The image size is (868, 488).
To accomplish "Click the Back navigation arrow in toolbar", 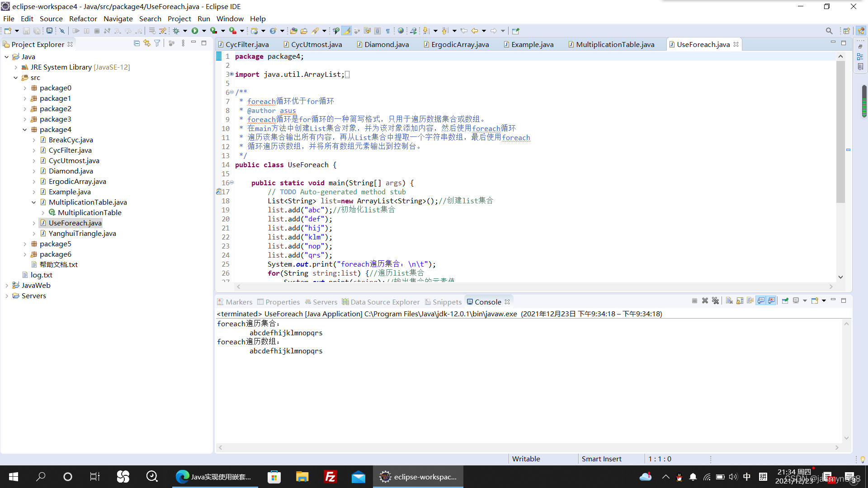I will pos(474,31).
